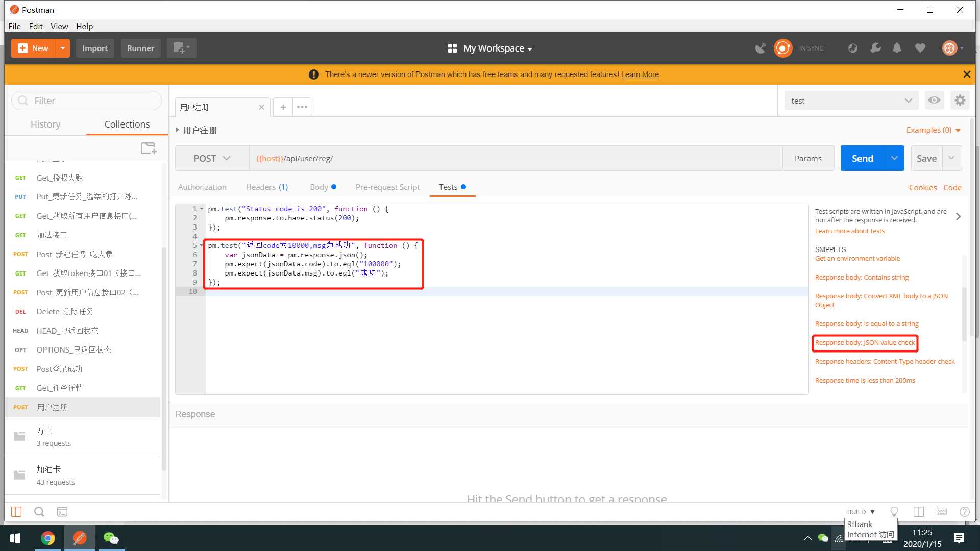Open the Windows action center icon
Image resolution: width=980 pixels, height=551 pixels.
point(959,538)
